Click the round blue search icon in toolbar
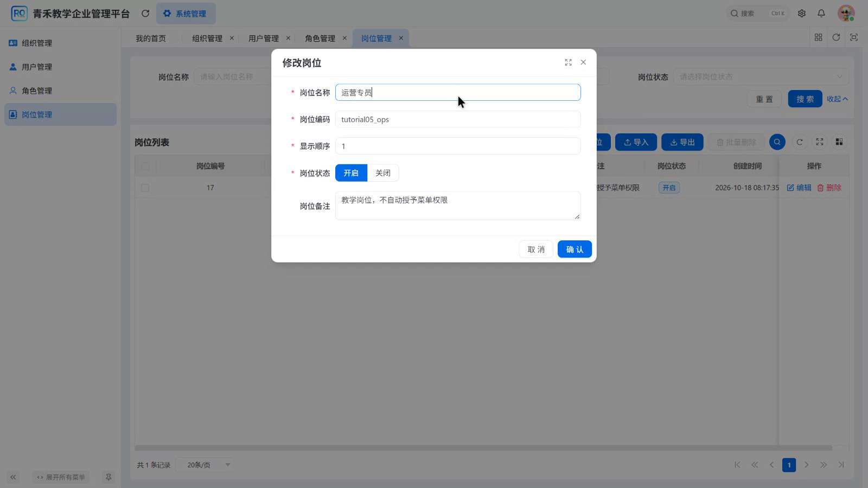 (x=777, y=142)
